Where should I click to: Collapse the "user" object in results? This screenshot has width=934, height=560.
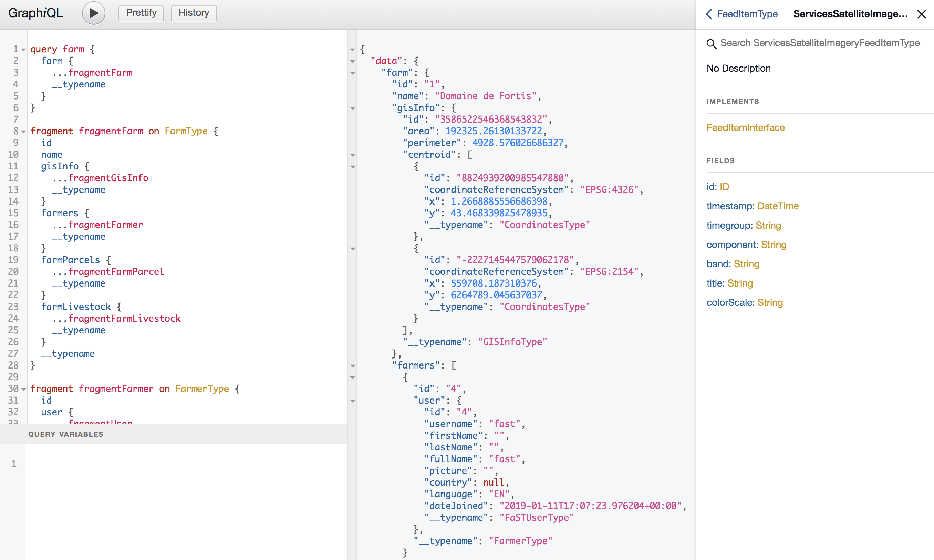coord(353,401)
